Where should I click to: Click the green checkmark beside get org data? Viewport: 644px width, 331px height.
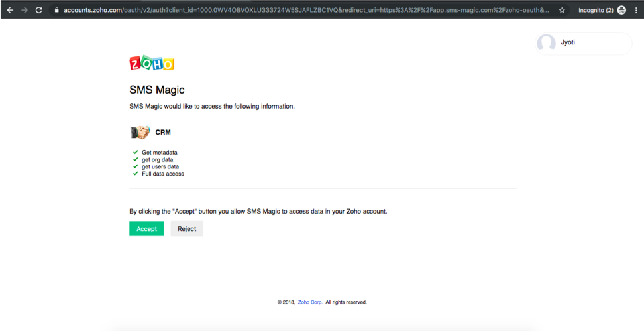click(136, 159)
